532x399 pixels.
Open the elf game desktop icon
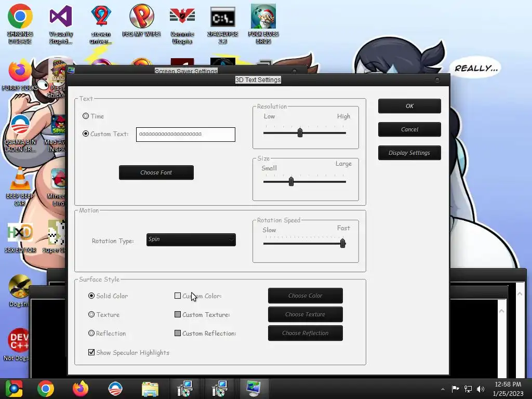(x=263, y=24)
